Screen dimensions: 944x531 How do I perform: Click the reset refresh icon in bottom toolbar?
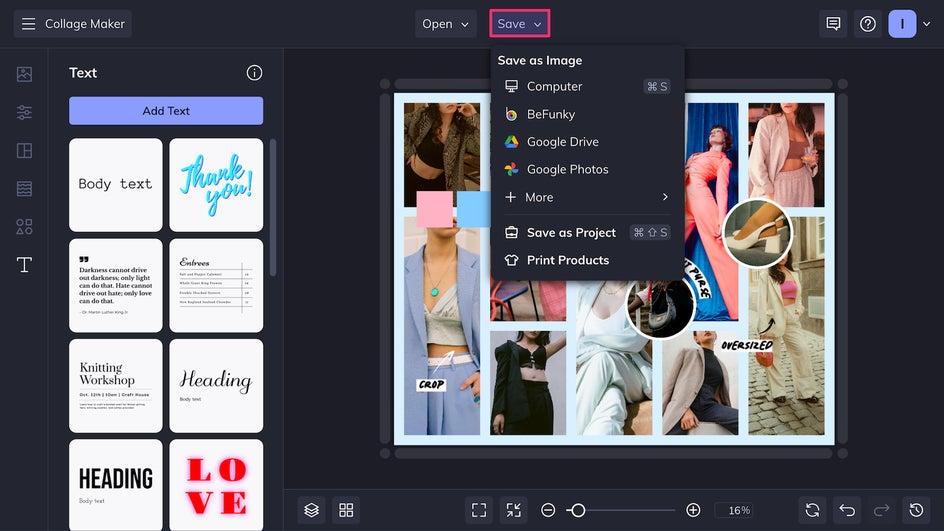point(812,511)
